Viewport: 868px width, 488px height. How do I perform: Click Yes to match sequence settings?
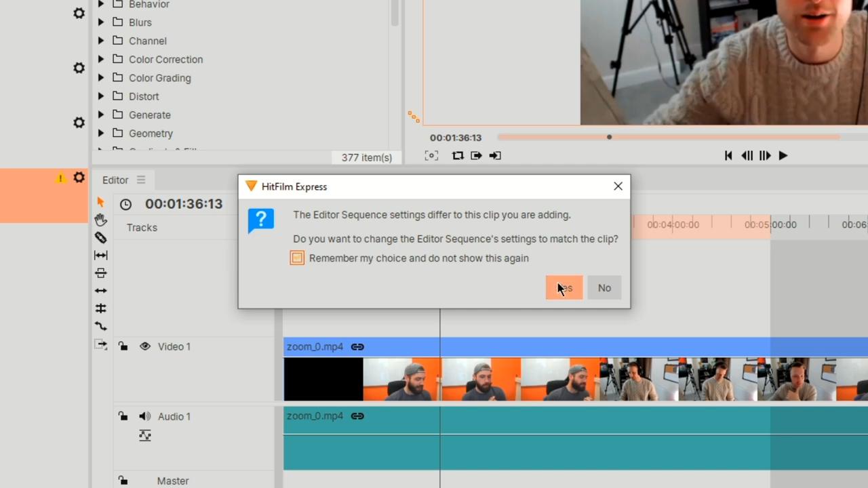point(564,288)
